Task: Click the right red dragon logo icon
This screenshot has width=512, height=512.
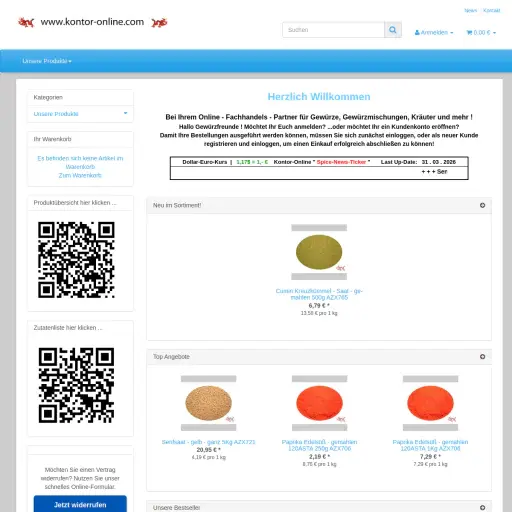Action: (159, 23)
